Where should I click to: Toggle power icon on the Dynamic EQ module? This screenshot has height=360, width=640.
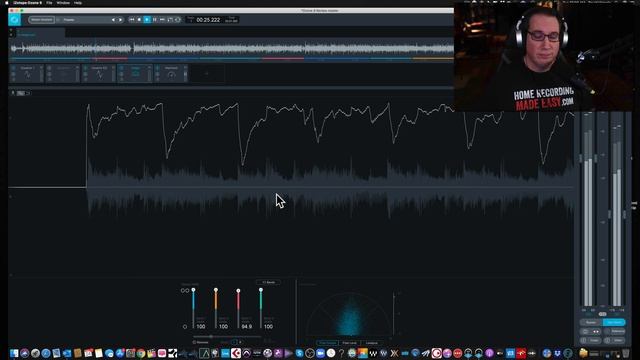pyautogui.click(x=85, y=68)
